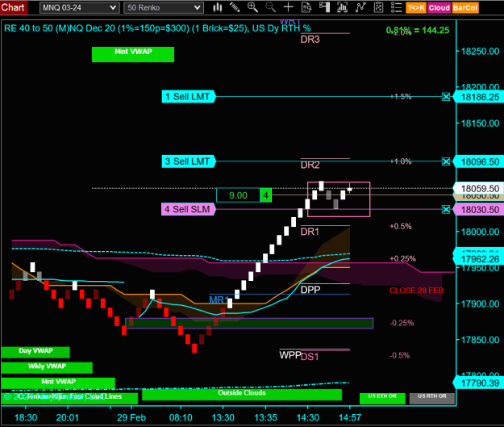
Task: Cancel the 4 Sell SLM order X box
Action: pos(446,210)
